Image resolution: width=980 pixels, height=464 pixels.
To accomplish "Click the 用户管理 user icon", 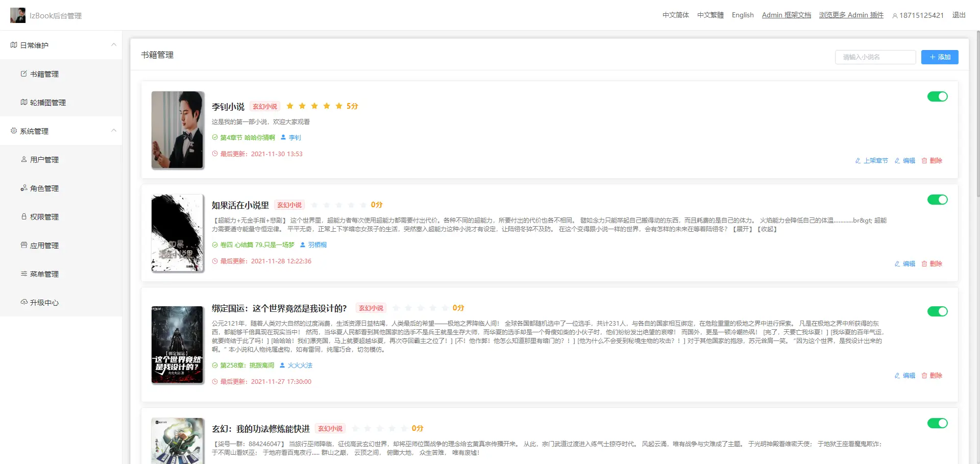I will pos(23,159).
